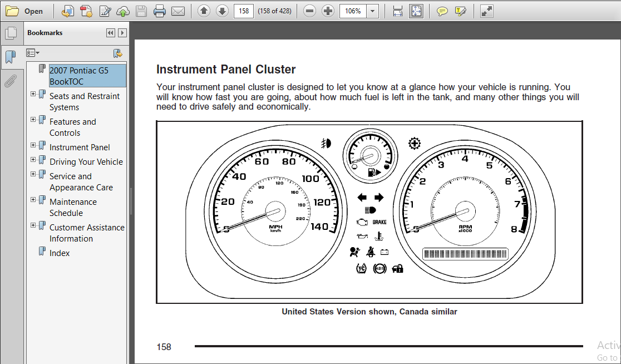
Task: Open Customer Assistance Information bookmark
Action: coord(87,233)
